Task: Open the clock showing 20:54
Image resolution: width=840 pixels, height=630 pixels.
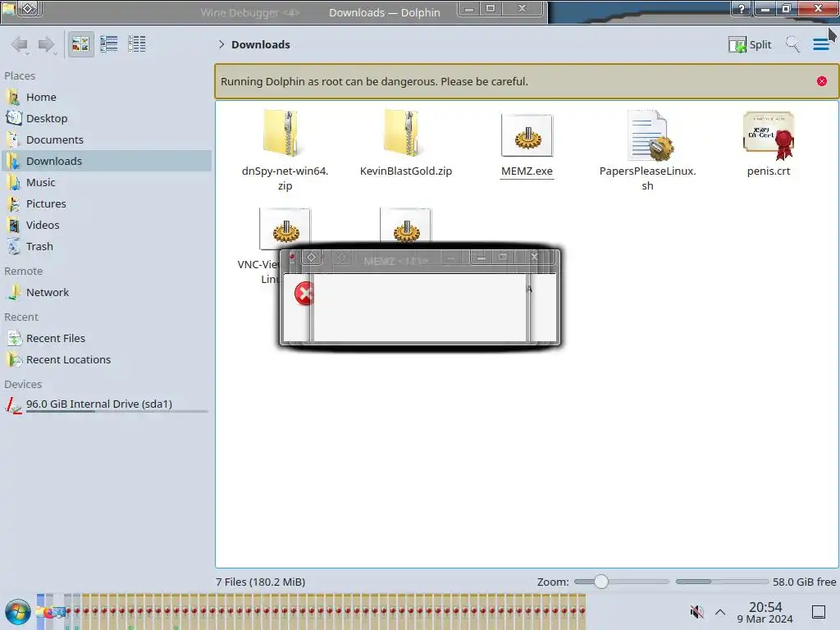Action: [x=765, y=612]
